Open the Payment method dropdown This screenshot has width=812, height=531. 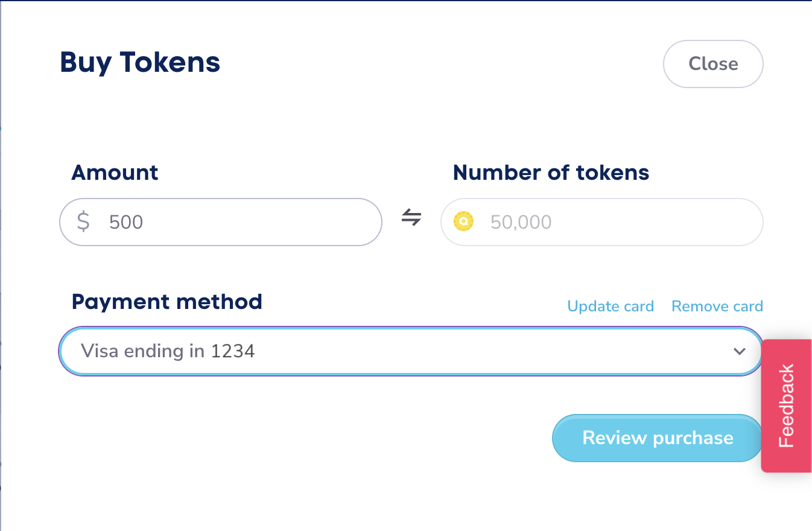pos(410,351)
